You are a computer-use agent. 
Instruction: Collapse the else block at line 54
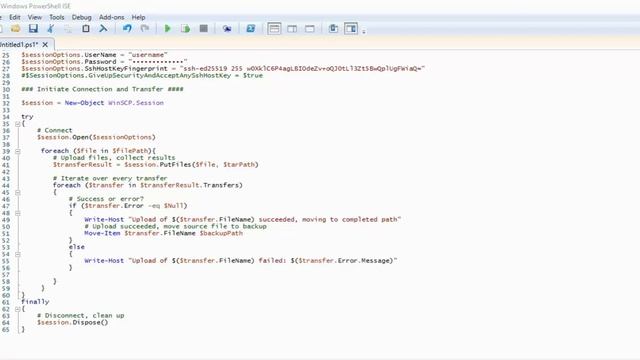[18, 254]
